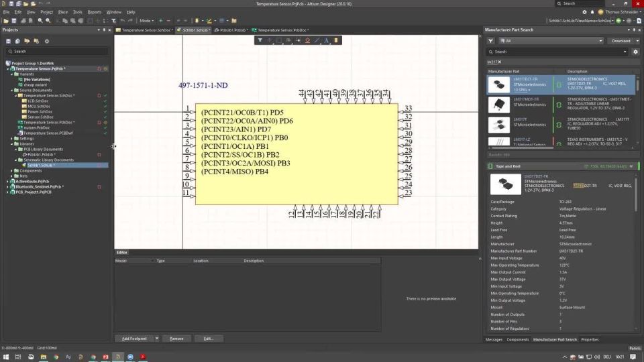Click the Remove button under the model list
Viewport: 644px width, 362px height.
point(176,339)
